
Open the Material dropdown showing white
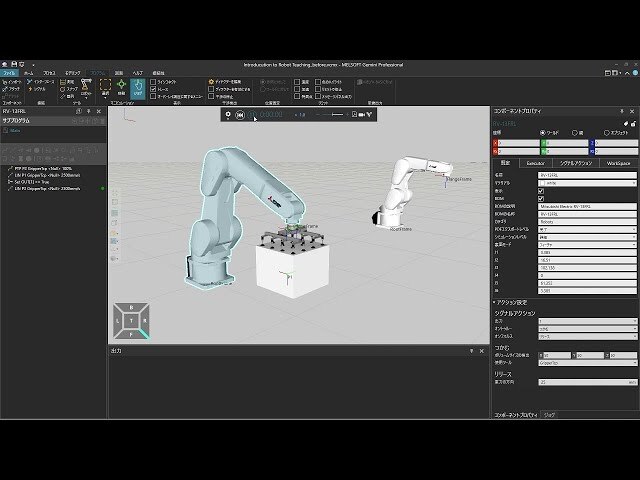pos(587,183)
